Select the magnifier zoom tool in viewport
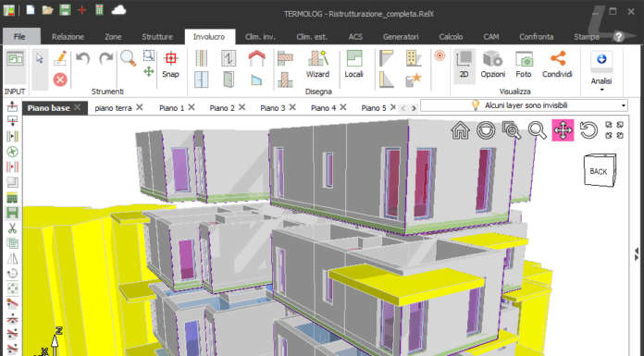Image resolution: width=644 pixels, height=356 pixels. (x=538, y=130)
